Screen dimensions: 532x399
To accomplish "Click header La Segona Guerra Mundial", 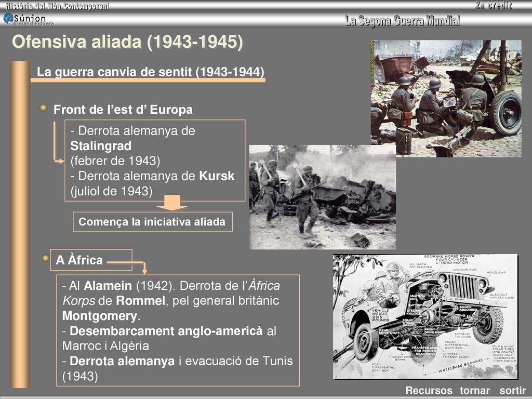I will tap(403, 21).
